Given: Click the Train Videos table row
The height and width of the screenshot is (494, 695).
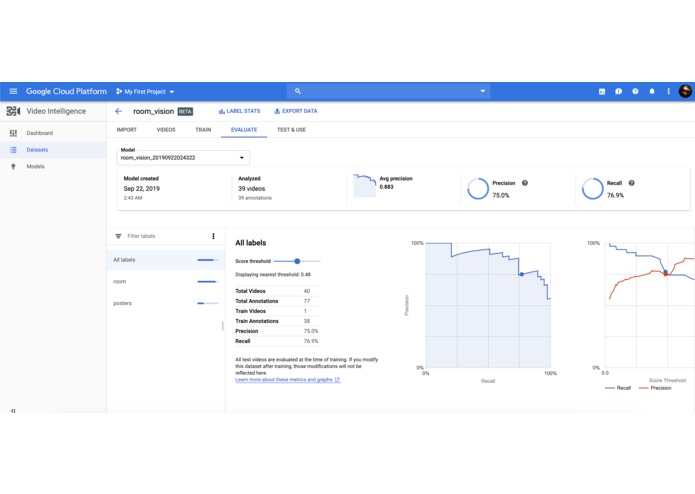Looking at the screenshot, I should (277, 311).
